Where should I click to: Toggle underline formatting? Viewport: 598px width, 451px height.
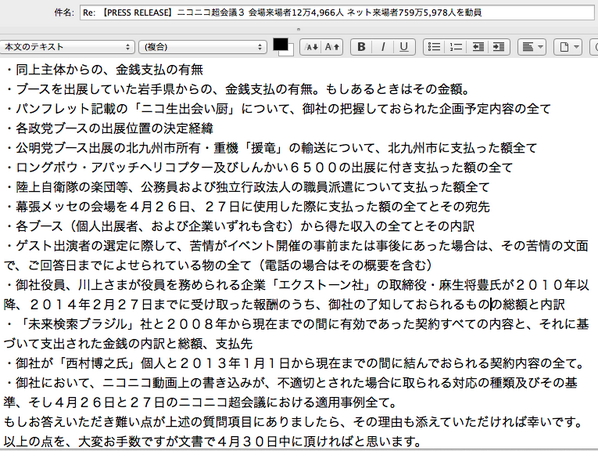[x=404, y=47]
